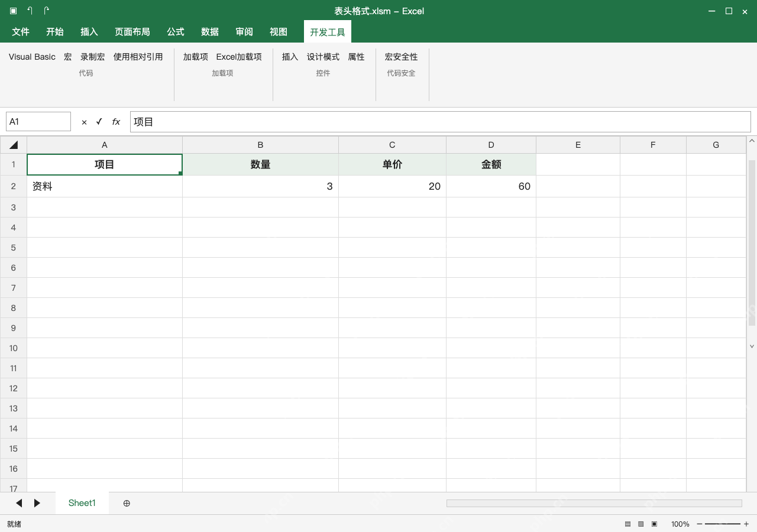
Task: Click the vertical scrollbar down arrow
Action: point(752,346)
